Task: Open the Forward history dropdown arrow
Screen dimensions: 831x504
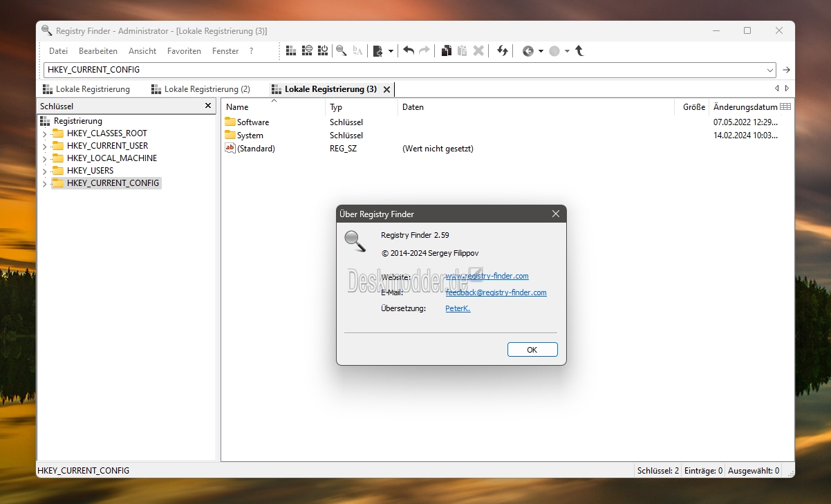Action: point(567,51)
